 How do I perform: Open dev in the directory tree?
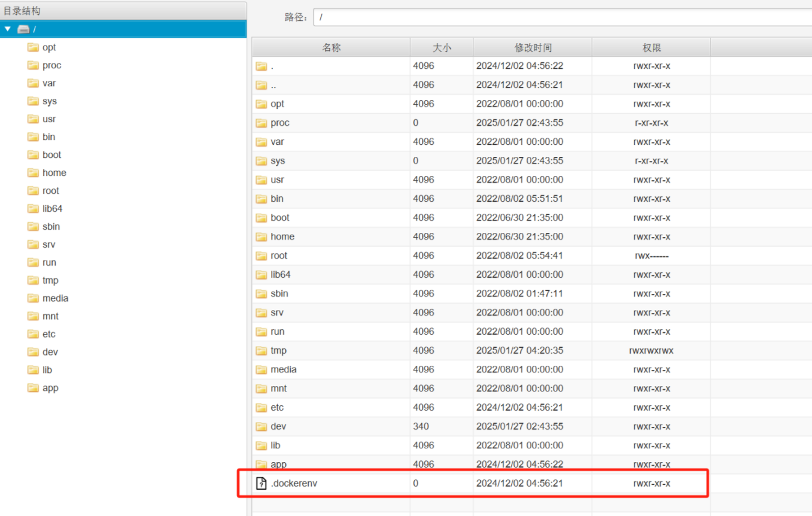pyautogui.click(x=50, y=352)
